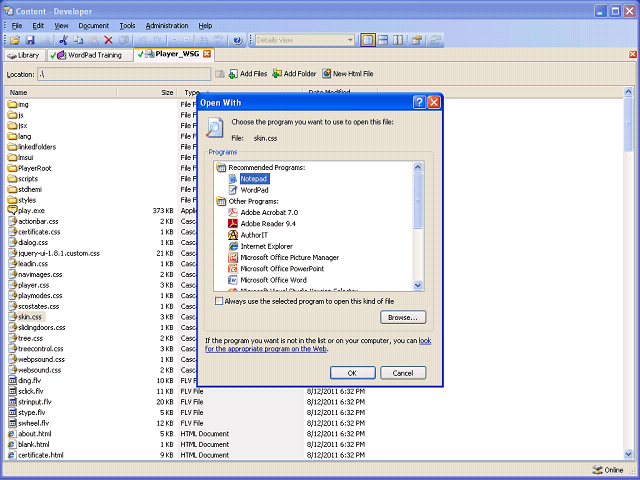
Task: Click program list scroll-up arrow
Action: [418, 167]
